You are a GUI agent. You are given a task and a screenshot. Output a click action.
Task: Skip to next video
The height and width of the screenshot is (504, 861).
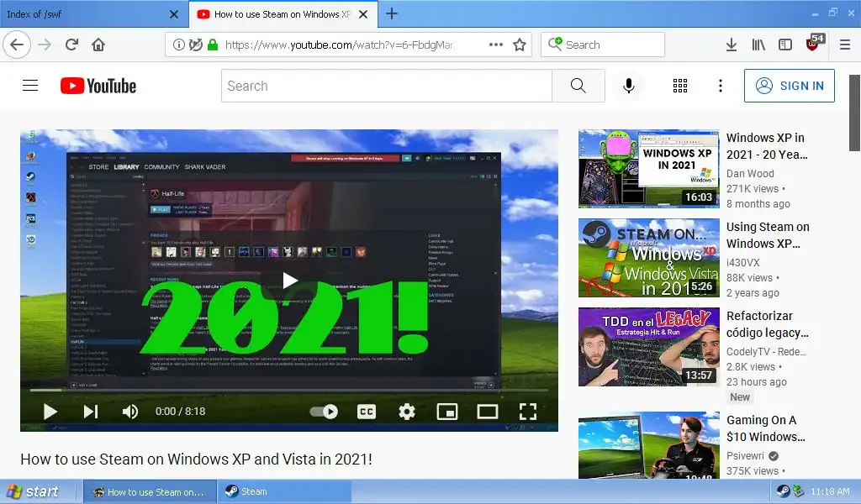click(x=91, y=412)
